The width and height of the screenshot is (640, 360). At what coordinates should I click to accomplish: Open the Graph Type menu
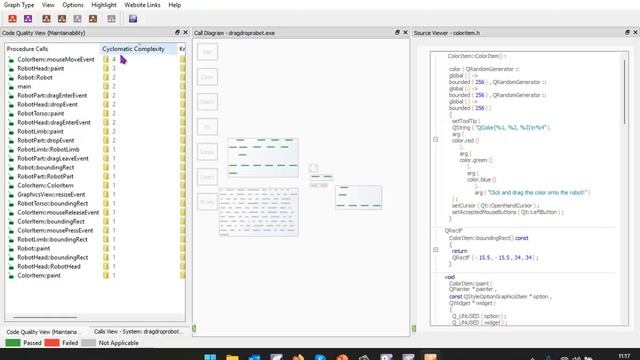pos(19,5)
